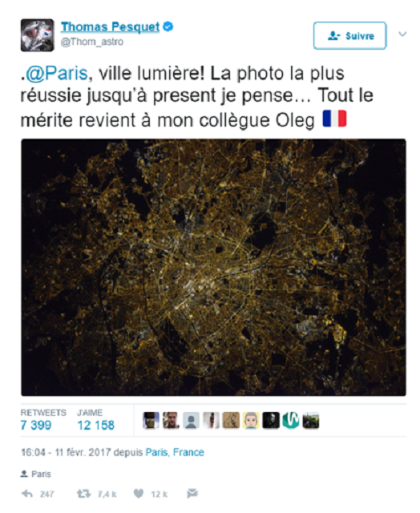Click the location person icon near Paris
The height and width of the screenshot is (513, 420).
tap(24, 474)
